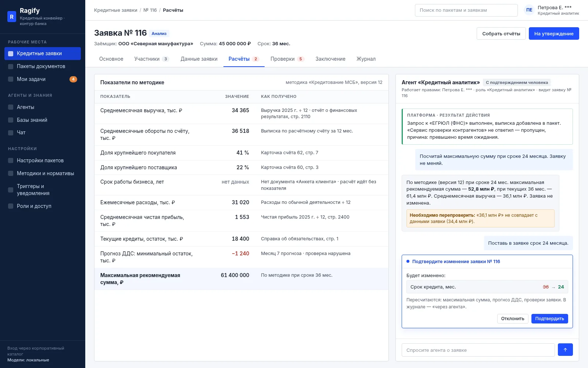This screenshot has height=368, width=588.
Task: Switch to the Основное tab
Action: [111, 59]
